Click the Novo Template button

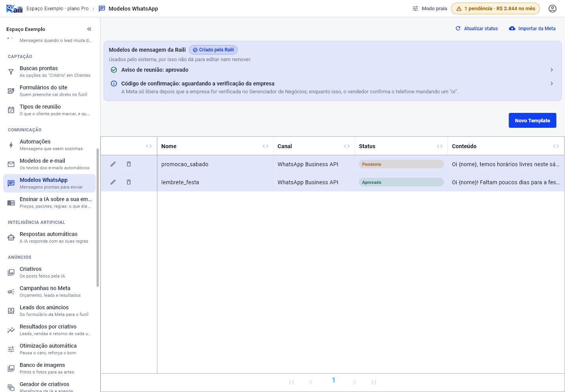click(x=532, y=120)
